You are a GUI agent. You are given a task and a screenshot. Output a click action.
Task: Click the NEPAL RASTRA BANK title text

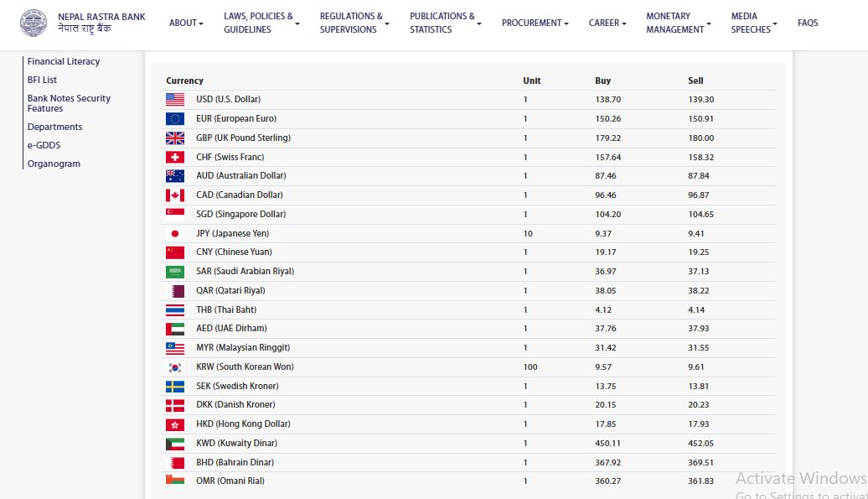point(102,17)
